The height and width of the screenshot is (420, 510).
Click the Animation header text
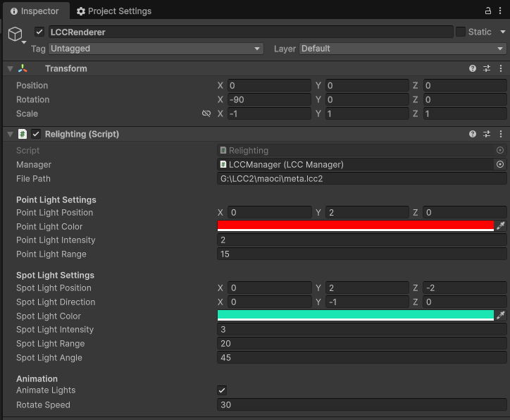pyautogui.click(x=37, y=378)
